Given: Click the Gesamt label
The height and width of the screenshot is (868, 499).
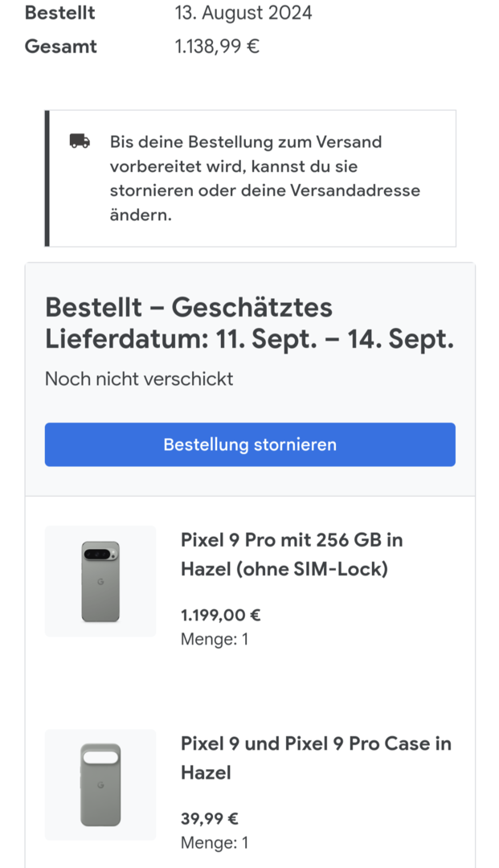Looking at the screenshot, I should [x=61, y=47].
